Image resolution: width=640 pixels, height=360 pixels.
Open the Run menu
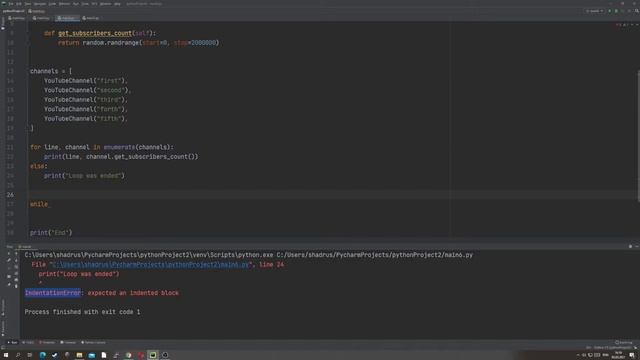click(76, 4)
